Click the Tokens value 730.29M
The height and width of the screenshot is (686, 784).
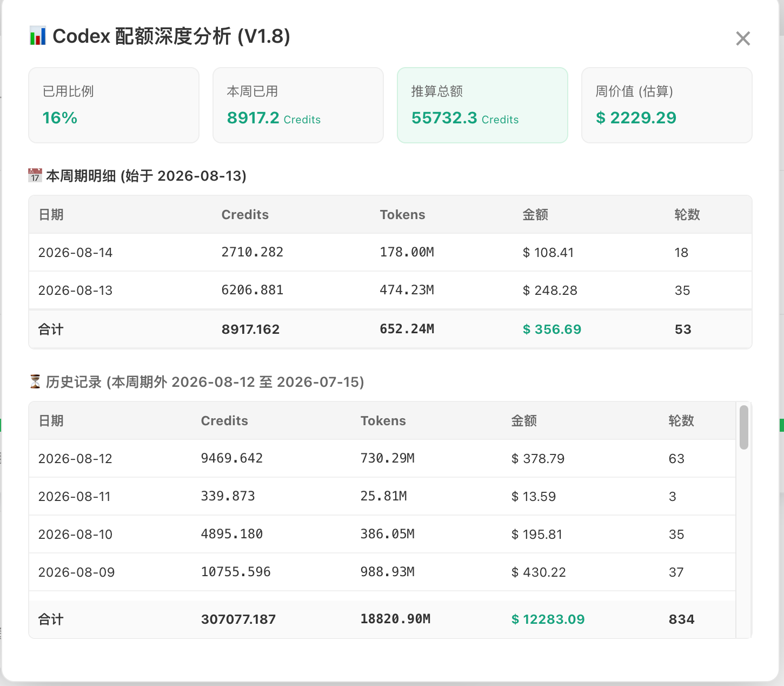387,458
